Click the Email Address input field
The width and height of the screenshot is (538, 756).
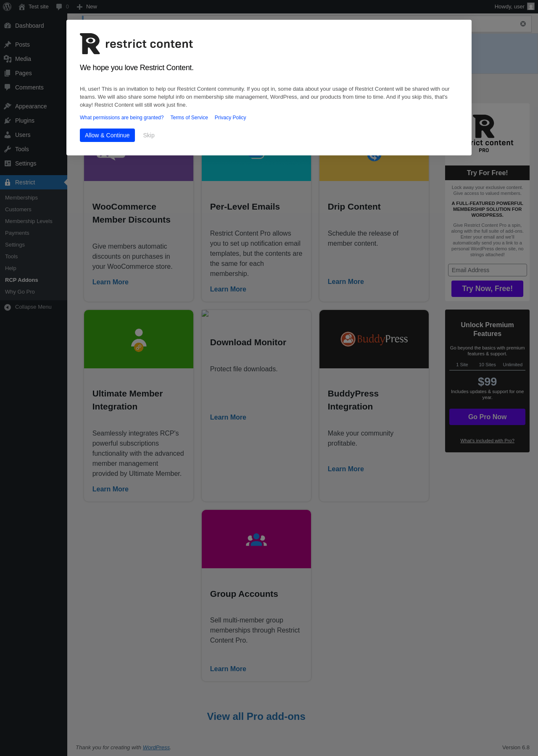tap(487, 270)
